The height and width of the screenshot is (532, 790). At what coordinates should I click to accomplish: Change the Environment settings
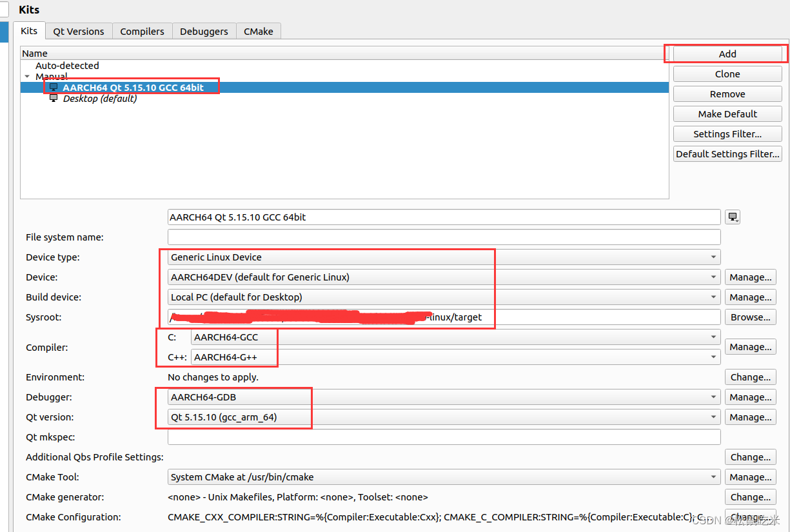[750, 377]
